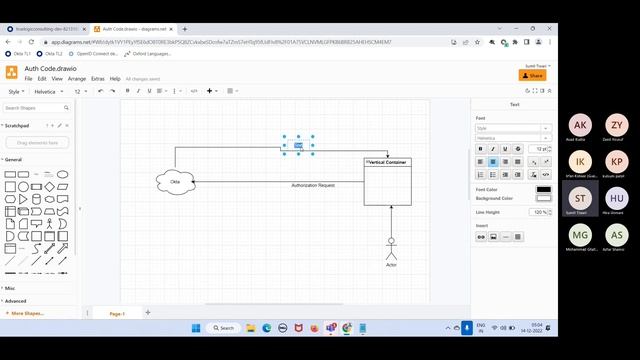Toggle Bold in the top toolbar

tap(127, 91)
